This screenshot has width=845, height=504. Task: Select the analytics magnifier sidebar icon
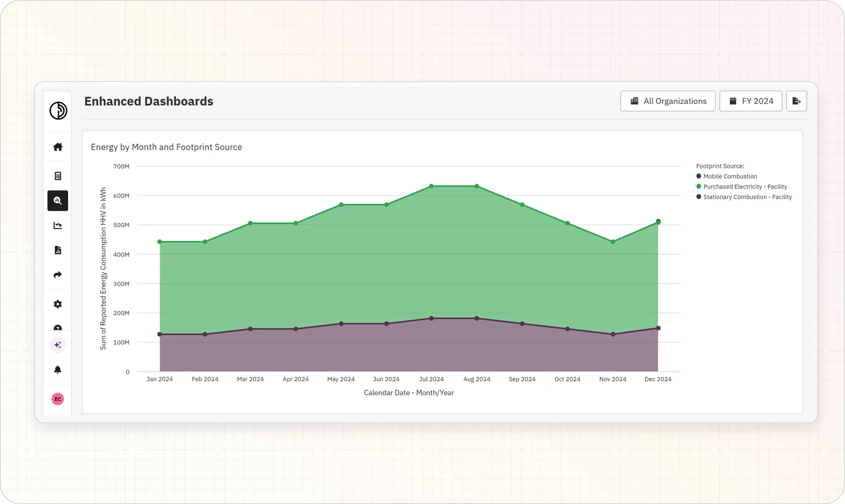58,201
